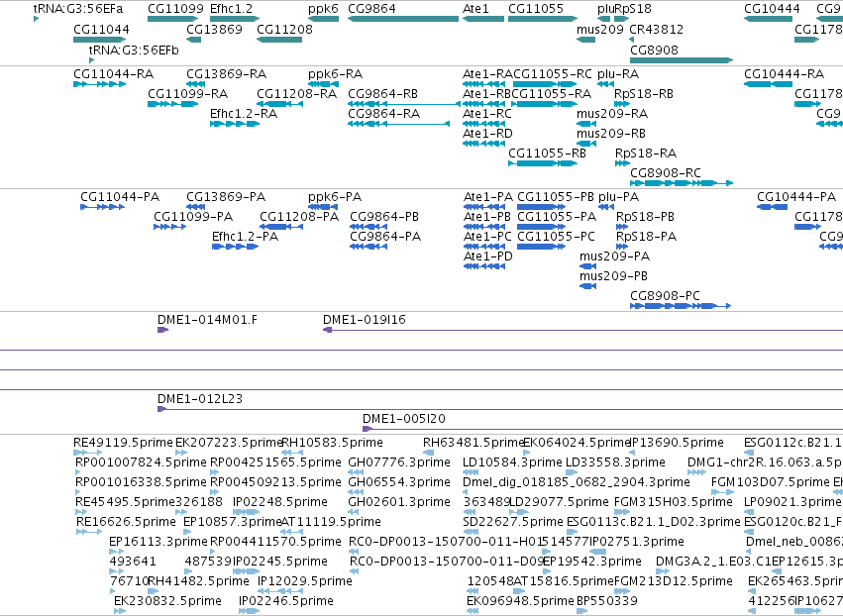Click the teal CG11099 gene feature
Image resolution: width=843 pixels, height=616 pixels.
click(173, 19)
